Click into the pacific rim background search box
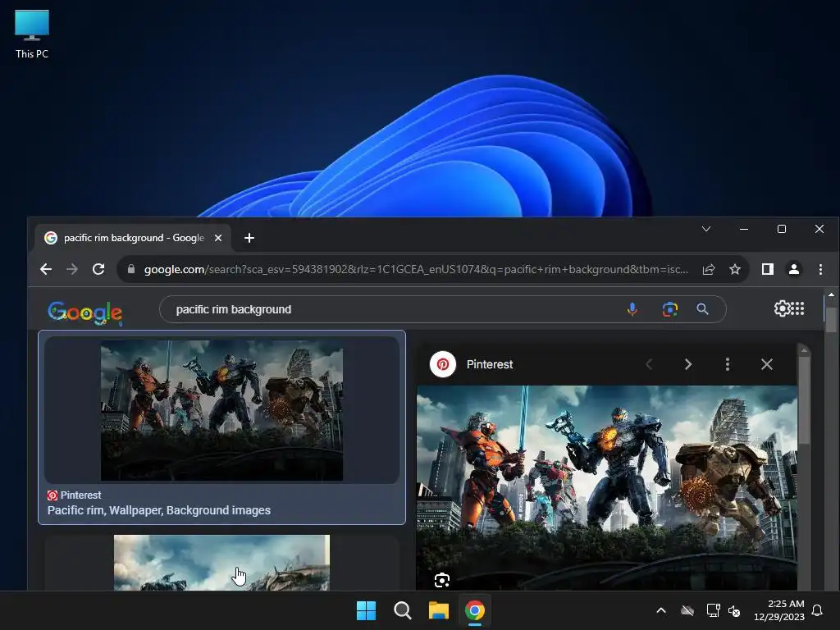 pos(396,309)
